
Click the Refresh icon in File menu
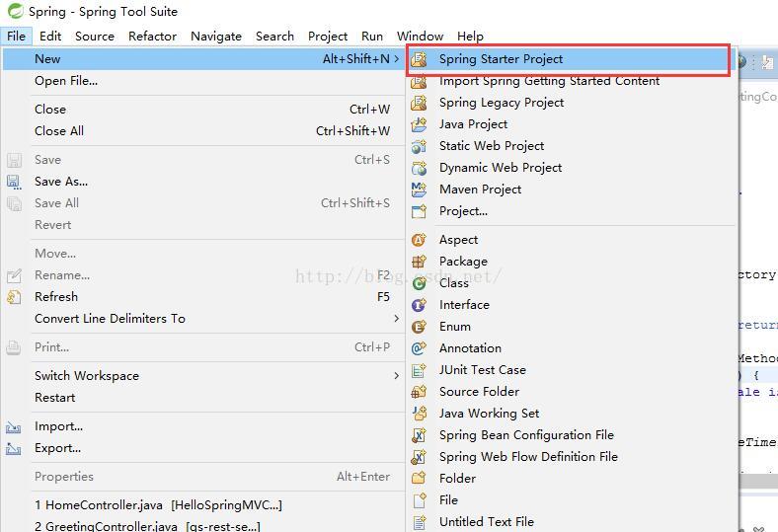[x=14, y=297]
